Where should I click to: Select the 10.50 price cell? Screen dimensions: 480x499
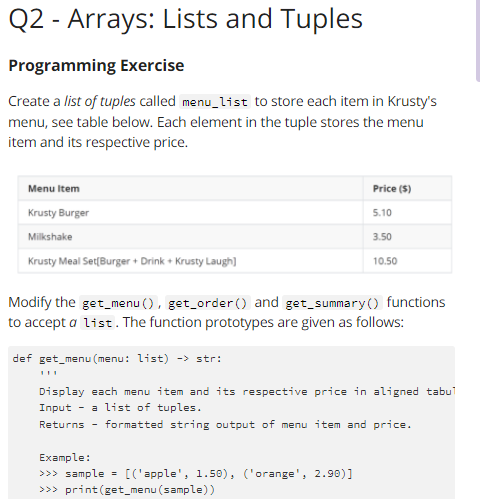407,261
